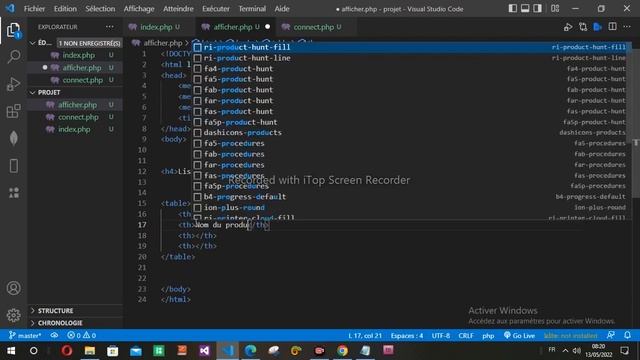Click the Run file icon in editor toolbar

568,27
